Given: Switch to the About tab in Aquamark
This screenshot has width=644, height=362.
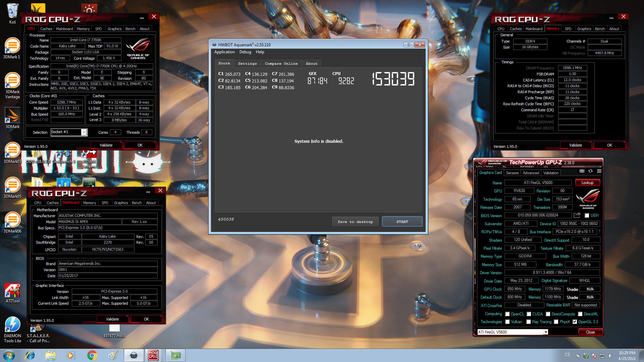Looking at the screenshot, I should coord(312,63).
